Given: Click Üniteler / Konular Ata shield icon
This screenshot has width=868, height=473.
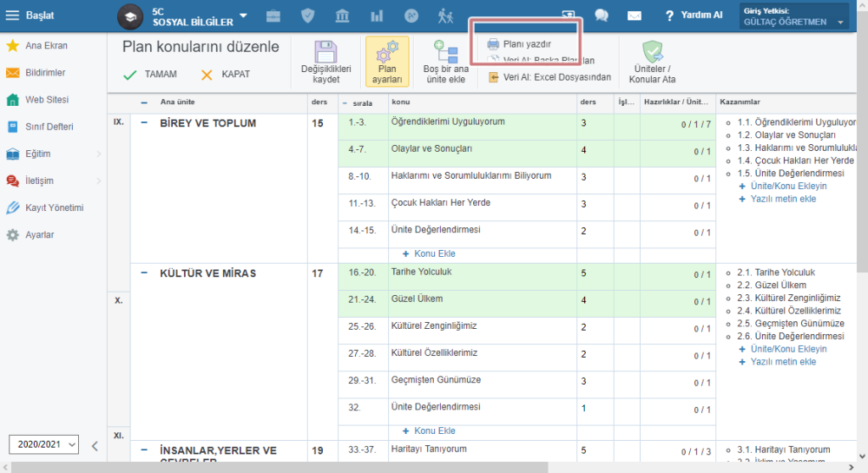Looking at the screenshot, I should pyautogui.click(x=652, y=62).
